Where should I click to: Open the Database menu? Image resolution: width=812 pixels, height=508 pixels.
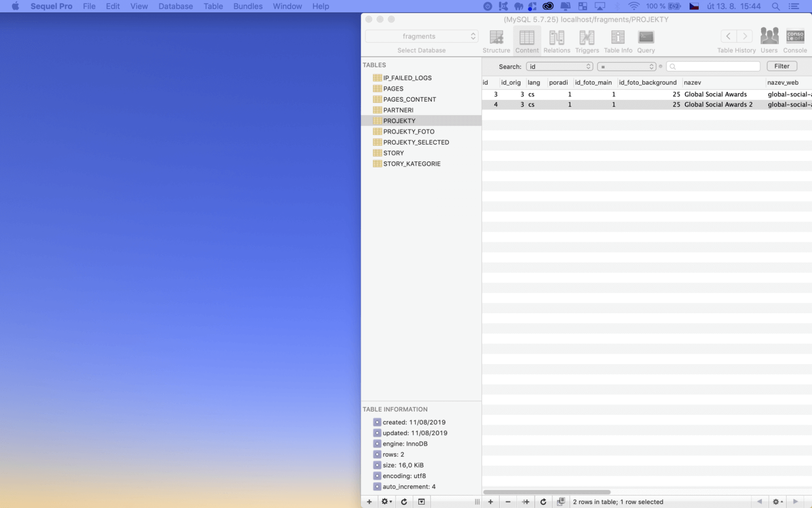[175, 6]
